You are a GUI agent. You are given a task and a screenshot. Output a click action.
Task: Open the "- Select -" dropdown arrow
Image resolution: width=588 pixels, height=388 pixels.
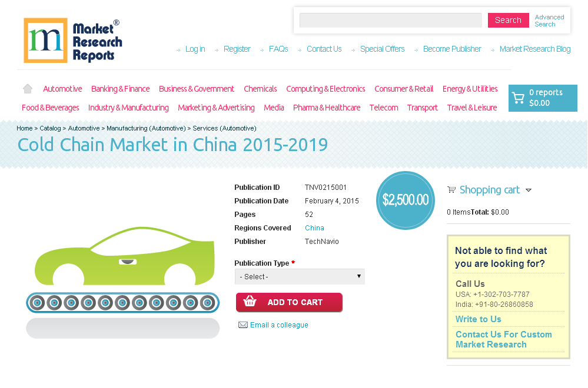pyautogui.click(x=358, y=276)
